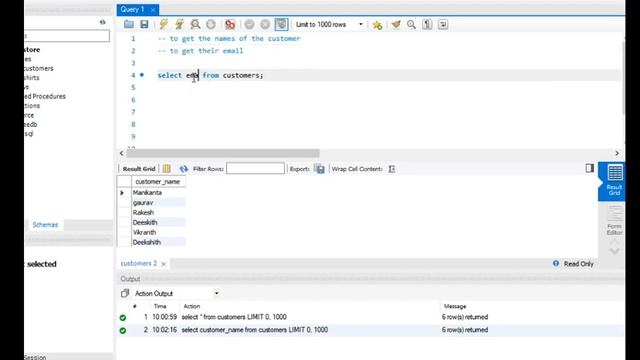Click line 4 breakpoint dot in gutter
The width and height of the screenshot is (640, 360).
coord(142,75)
